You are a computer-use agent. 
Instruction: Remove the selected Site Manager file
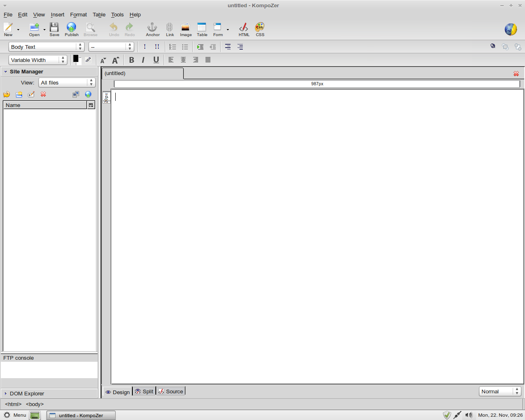[43, 94]
